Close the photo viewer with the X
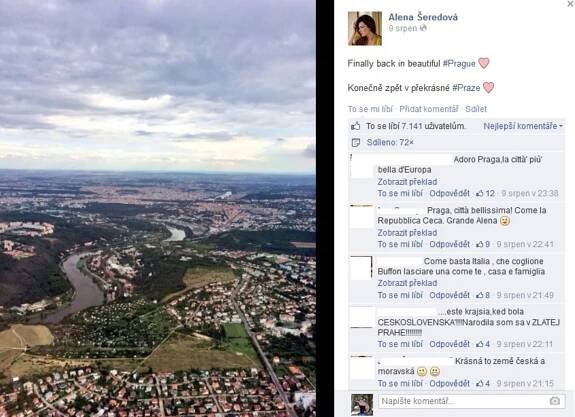The width and height of the screenshot is (575, 417). click(x=571, y=3)
